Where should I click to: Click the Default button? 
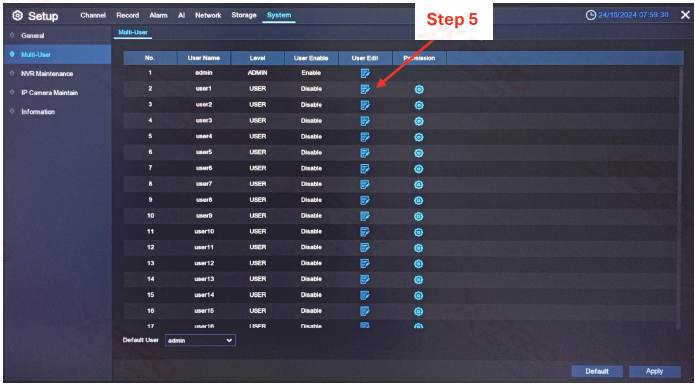point(597,372)
